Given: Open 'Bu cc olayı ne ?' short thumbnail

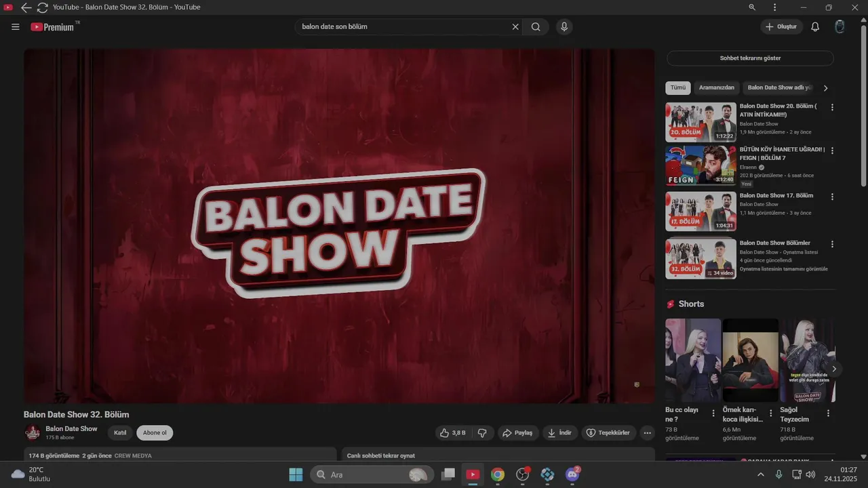Looking at the screenshot, I should click(x=693, y=360).
